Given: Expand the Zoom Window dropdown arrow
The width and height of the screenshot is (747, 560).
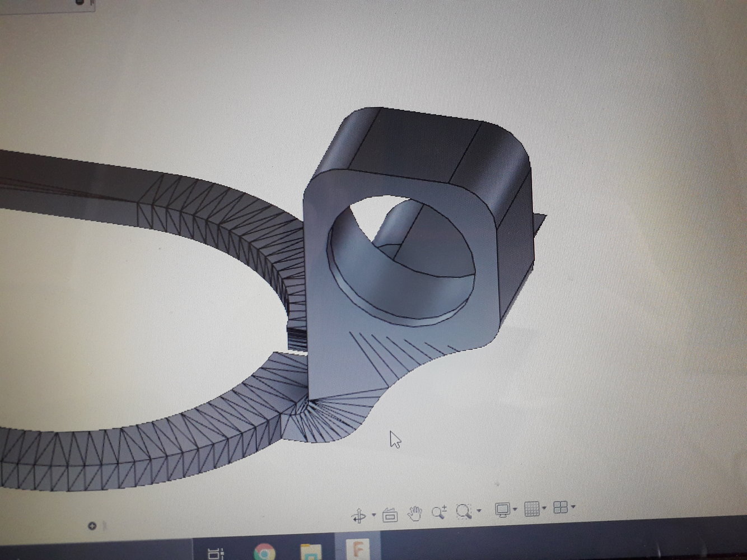Looking at the screenshot, I should click(479, 511).
